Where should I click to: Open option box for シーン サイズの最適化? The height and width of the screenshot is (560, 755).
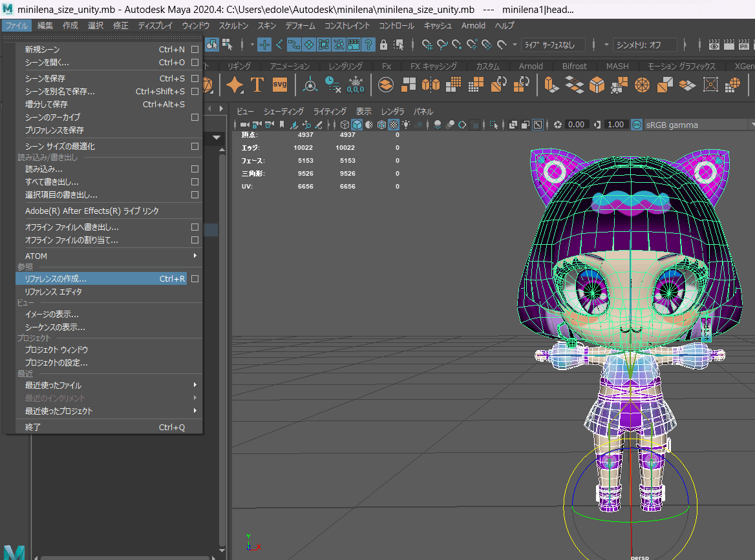coord(195,146)
